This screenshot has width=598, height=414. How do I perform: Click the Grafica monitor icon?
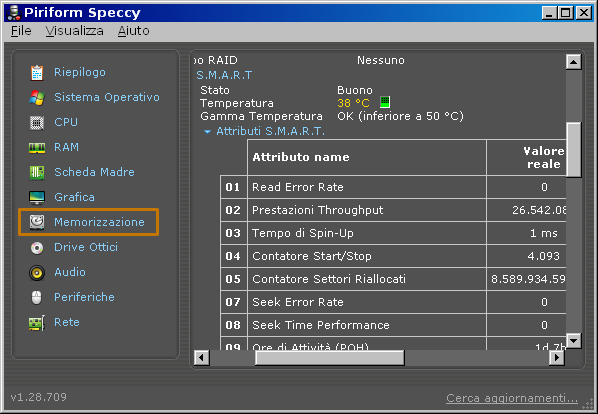coord(37,197)
